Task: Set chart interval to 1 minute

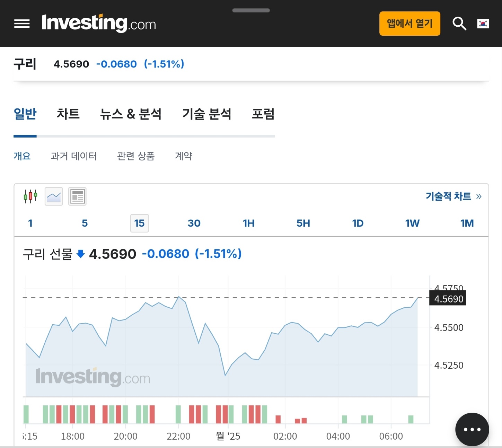Action: [30, 223]
